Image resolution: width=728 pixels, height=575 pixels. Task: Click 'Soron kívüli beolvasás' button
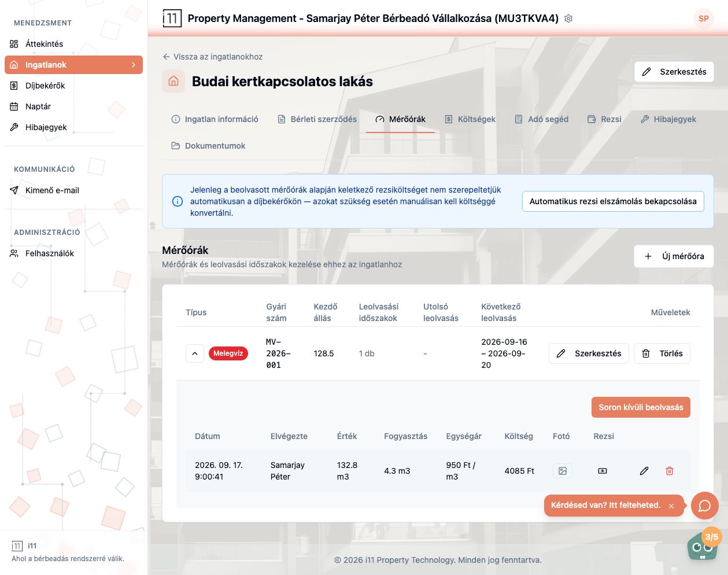point(641,407)
